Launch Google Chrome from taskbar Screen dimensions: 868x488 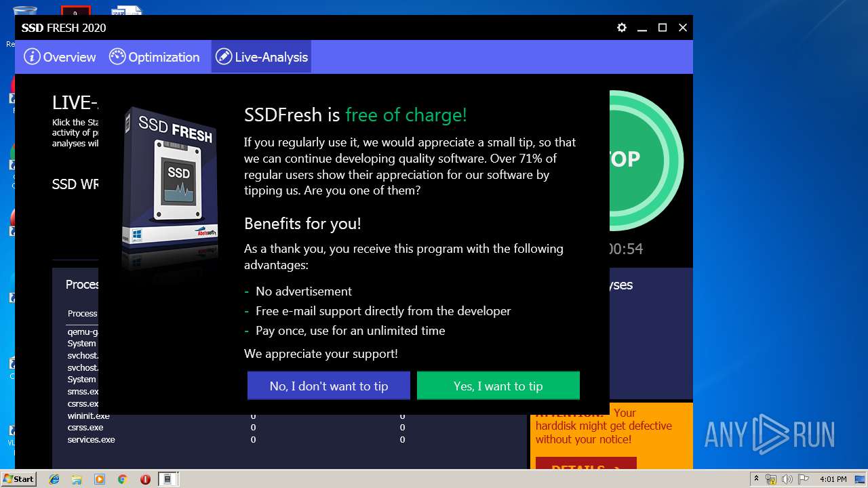pyautogui.click(x=122, y=479)
